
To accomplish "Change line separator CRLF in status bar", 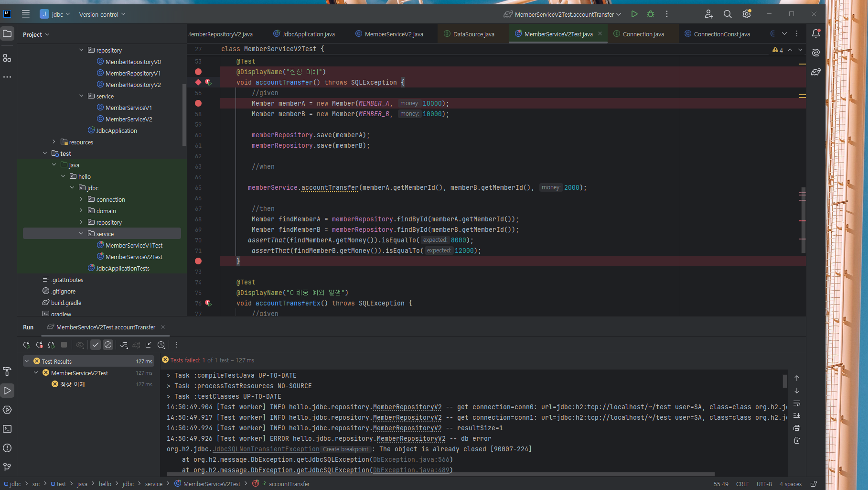I will pos(742,484).
